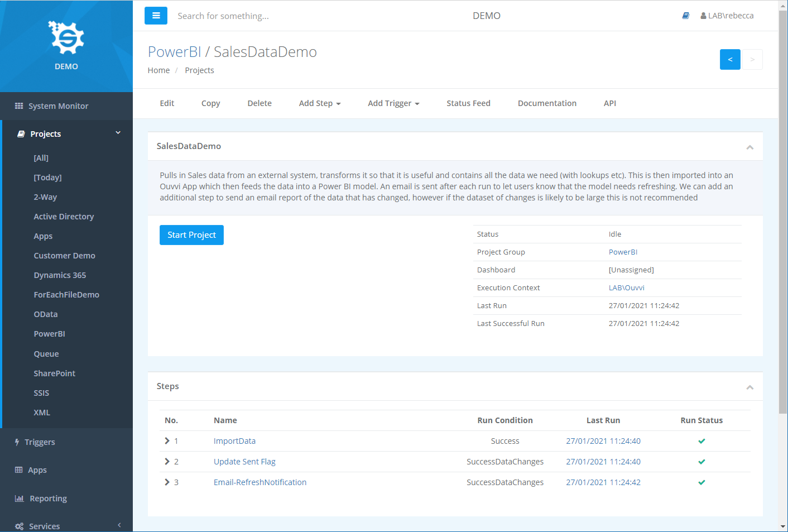
Task: Click the [Unassigned] dashboard value
Action: coord(631,270)
